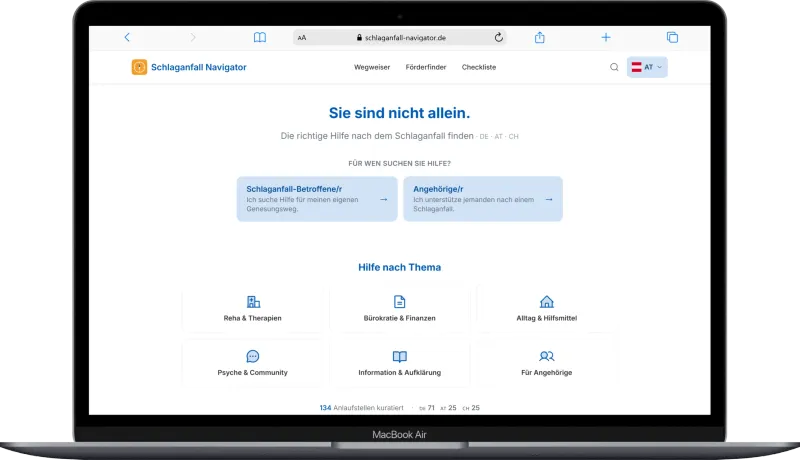Viewport: 800px width, 460px height.
Task: Open the Bürokratie & Finanzen topic label
Action: pyautogui.click(x=399, y=318)
